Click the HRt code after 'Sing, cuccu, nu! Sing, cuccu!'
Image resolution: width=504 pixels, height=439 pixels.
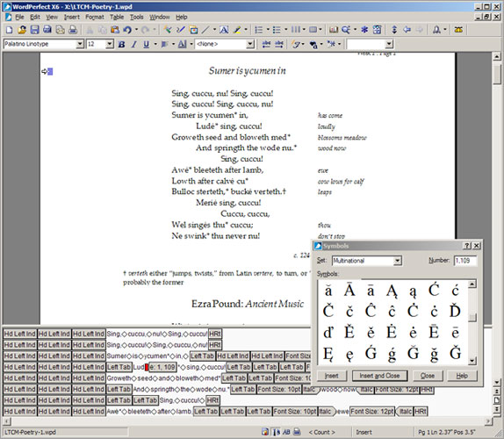(215, 334)
